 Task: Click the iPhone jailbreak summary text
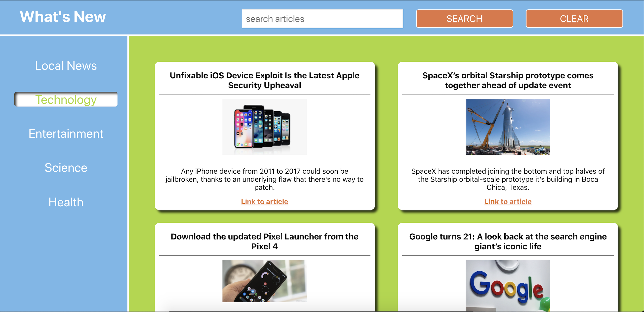[x=264, y=179]
